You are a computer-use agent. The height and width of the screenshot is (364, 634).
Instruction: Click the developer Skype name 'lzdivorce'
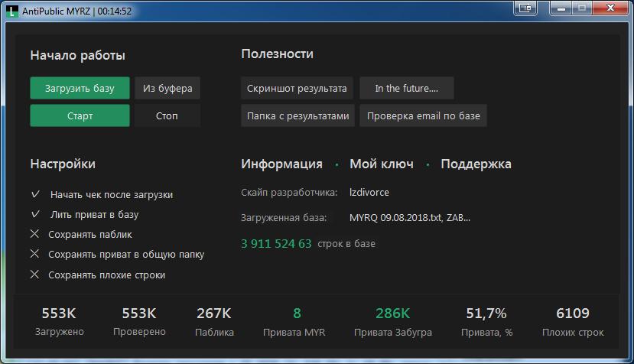(x=369, y=193)
